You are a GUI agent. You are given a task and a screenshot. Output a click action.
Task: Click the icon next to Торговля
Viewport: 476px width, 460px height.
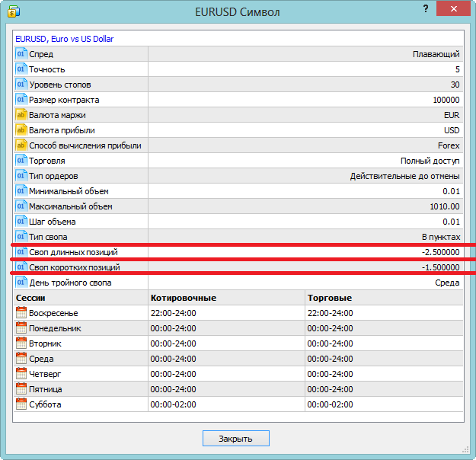21,161
